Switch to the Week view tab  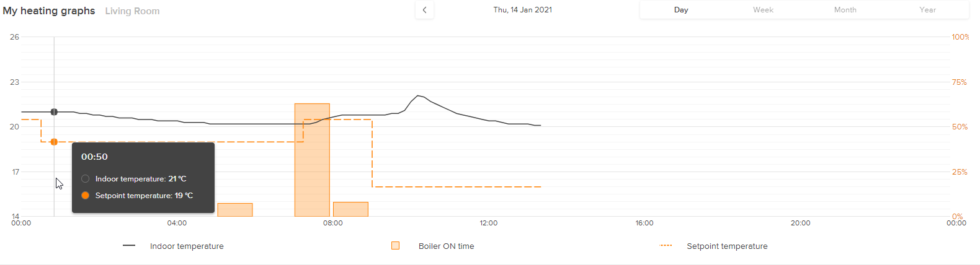[x=763, y=10]
